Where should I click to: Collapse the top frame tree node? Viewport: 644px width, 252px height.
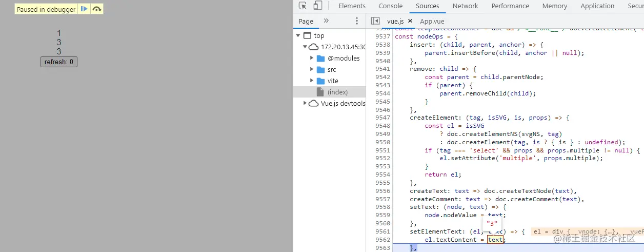(x=298, y=36)
